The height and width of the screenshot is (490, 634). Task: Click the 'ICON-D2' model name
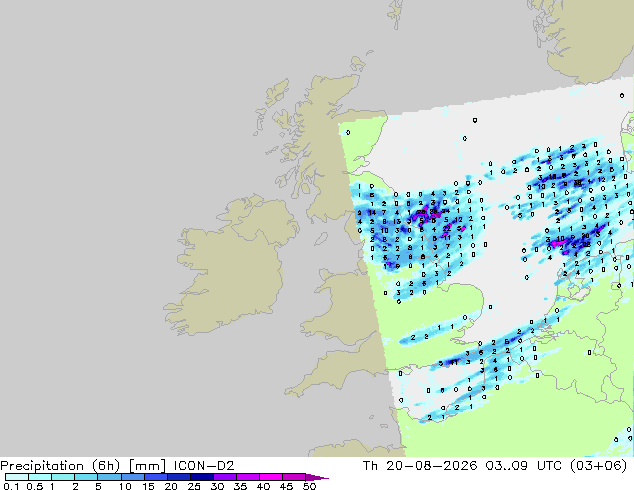click(204, 466)
